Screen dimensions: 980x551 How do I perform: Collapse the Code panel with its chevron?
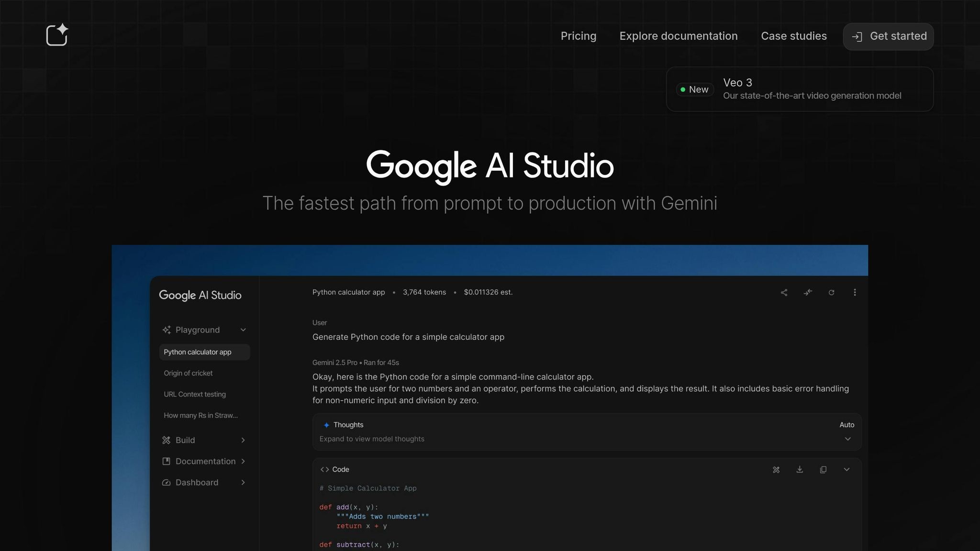pos(846,470)
